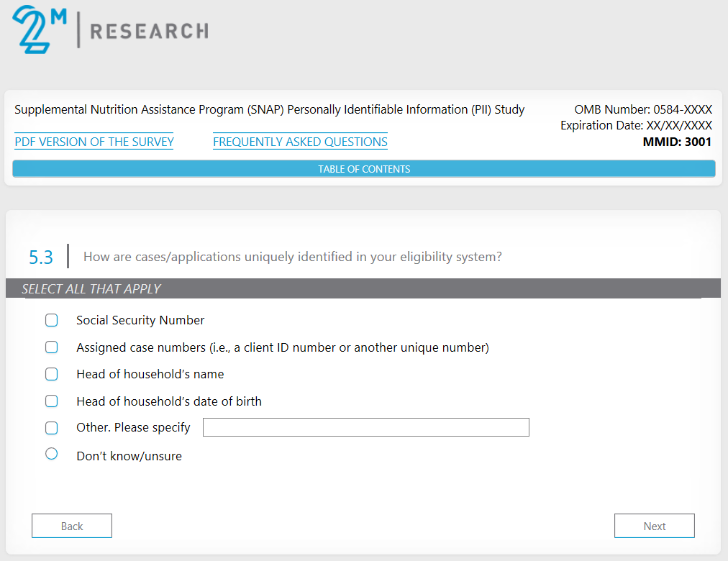Click the 2M Research logo

[109, 30]
